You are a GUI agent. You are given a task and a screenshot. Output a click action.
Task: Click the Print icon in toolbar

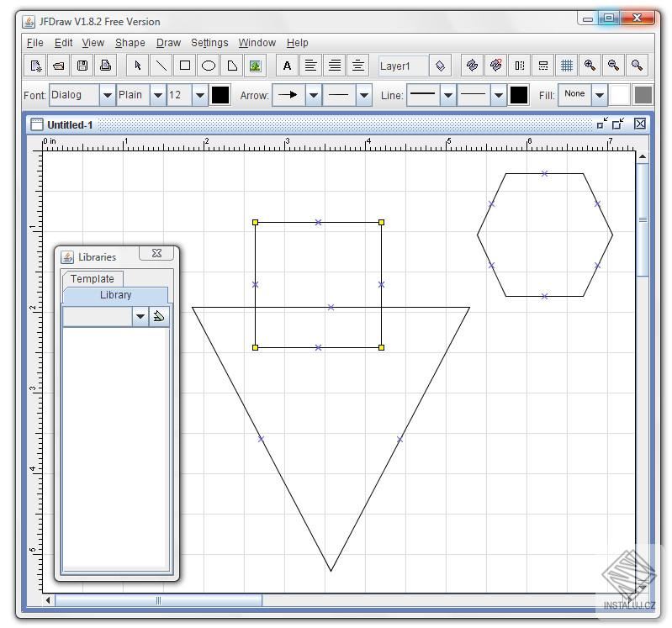[105, 66]
